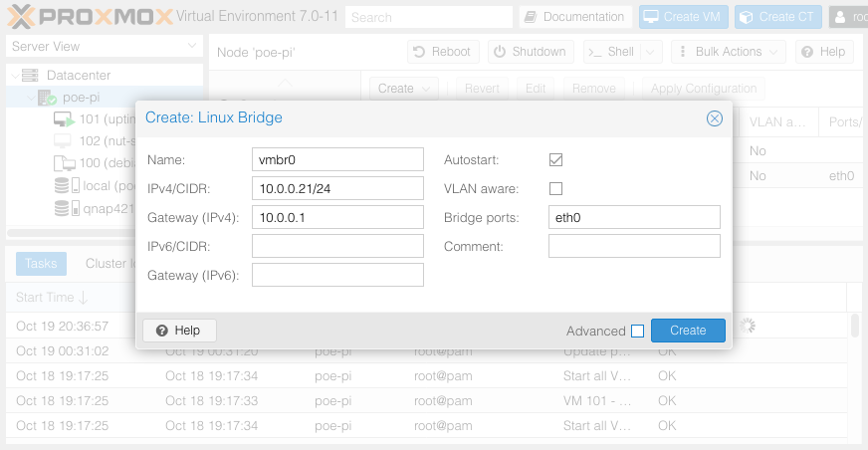The width and height of the screenshot is (868, 450).
Task: Toggle the Advanced checkbox
Action: [x=638, y=332]
